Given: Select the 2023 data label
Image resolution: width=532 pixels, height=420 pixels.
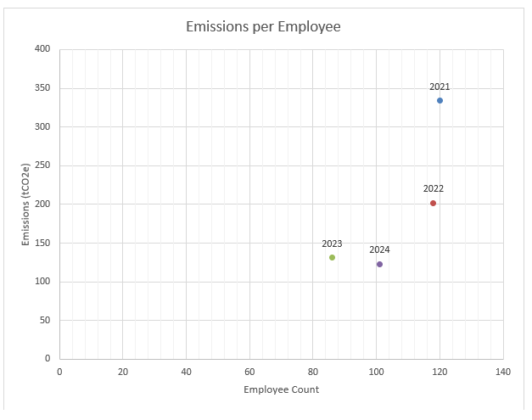Looking at the screenshot, I should tap(332, 244).
